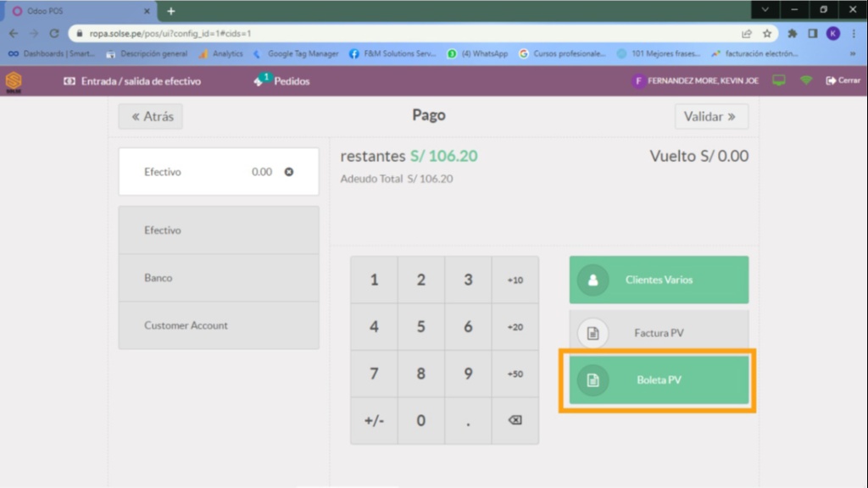Image resolution: width=868 pixels, height=488 pixels.
Task: Expand hidden bookmarks chevron
Action: [x=853, y=53]
